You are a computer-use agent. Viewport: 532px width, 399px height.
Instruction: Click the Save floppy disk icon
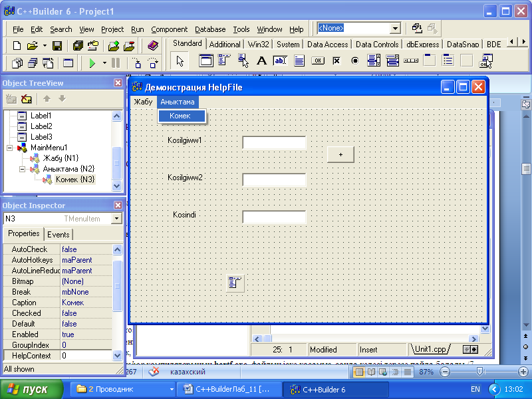57,45
